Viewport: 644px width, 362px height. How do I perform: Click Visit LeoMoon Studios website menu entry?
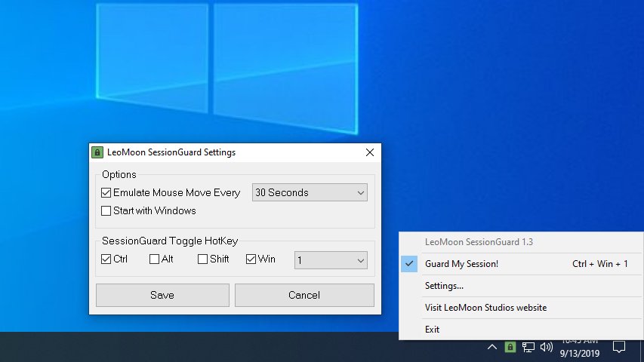pos(485,308)
